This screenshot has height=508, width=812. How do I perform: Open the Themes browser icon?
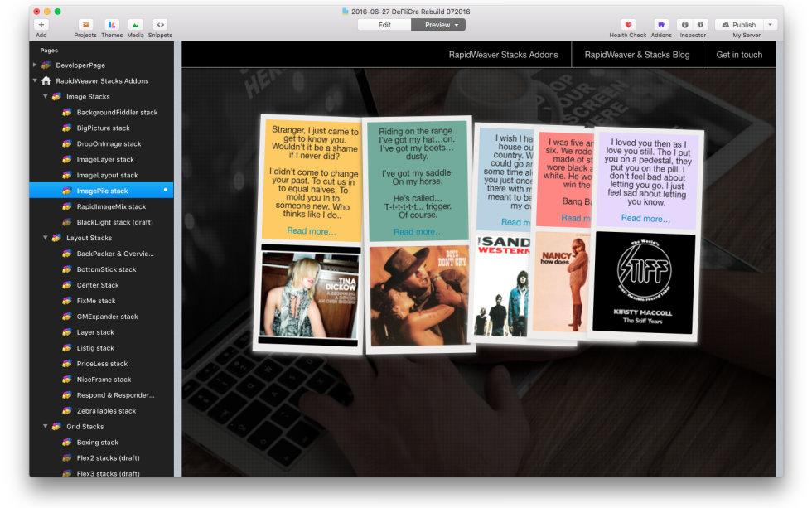pyautogui.click(x=112, y=24)
